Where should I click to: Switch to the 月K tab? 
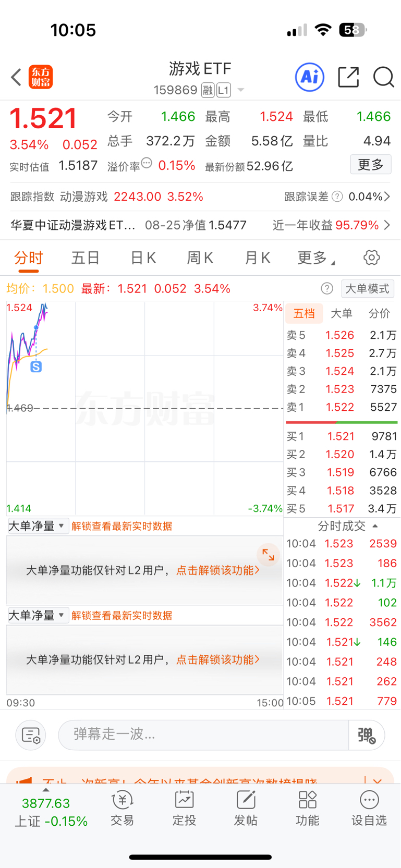pyautogui.click(x=257, y=258)
